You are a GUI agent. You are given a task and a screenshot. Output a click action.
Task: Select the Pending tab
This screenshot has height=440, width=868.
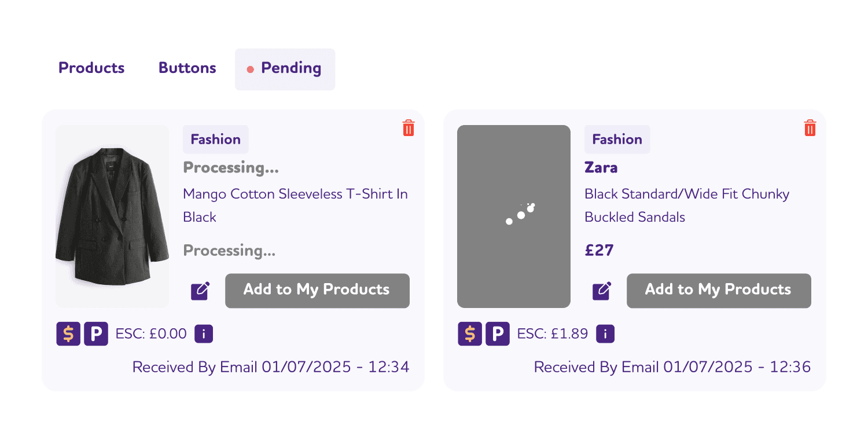coord(285,69)
